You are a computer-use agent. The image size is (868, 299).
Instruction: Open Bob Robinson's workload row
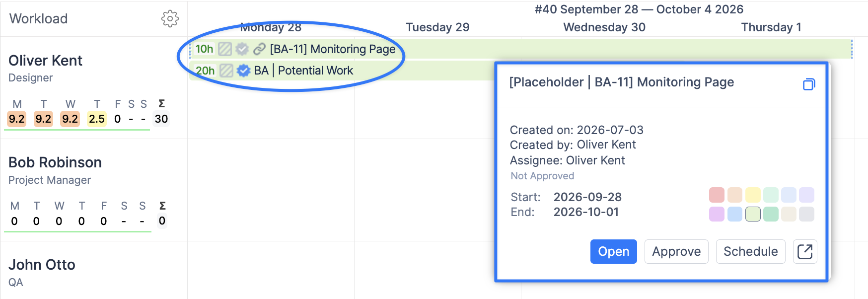[94, 190]
